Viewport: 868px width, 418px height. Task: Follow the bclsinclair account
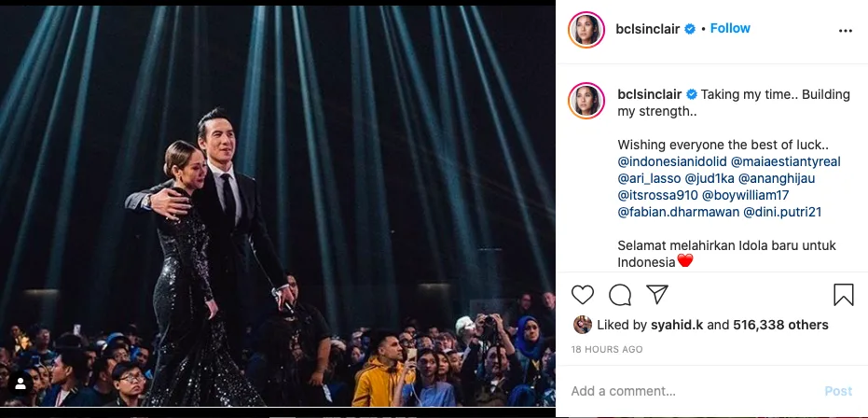click(730, 29)
